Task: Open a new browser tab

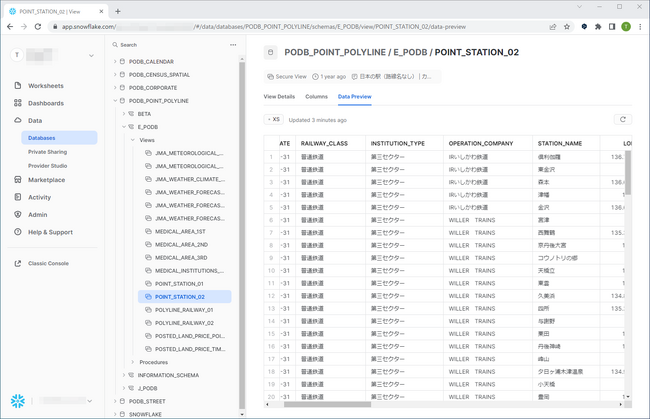Action: (x=118, y=11)
